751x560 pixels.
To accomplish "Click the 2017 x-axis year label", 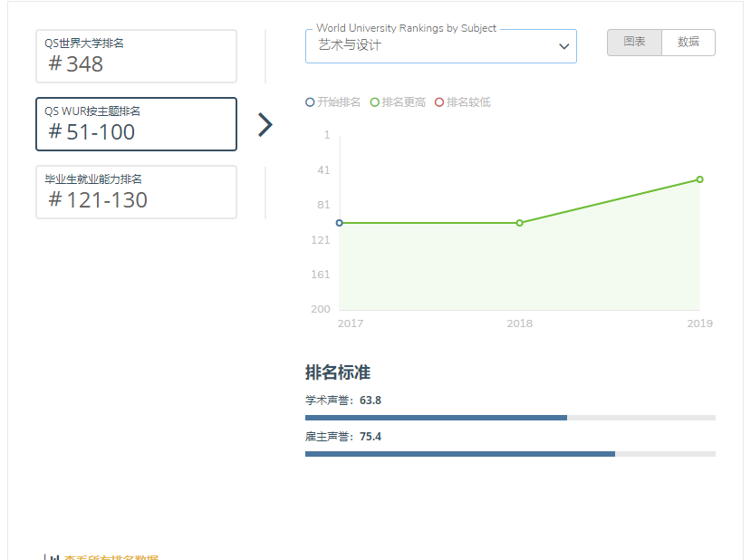I will pos(350,323).
